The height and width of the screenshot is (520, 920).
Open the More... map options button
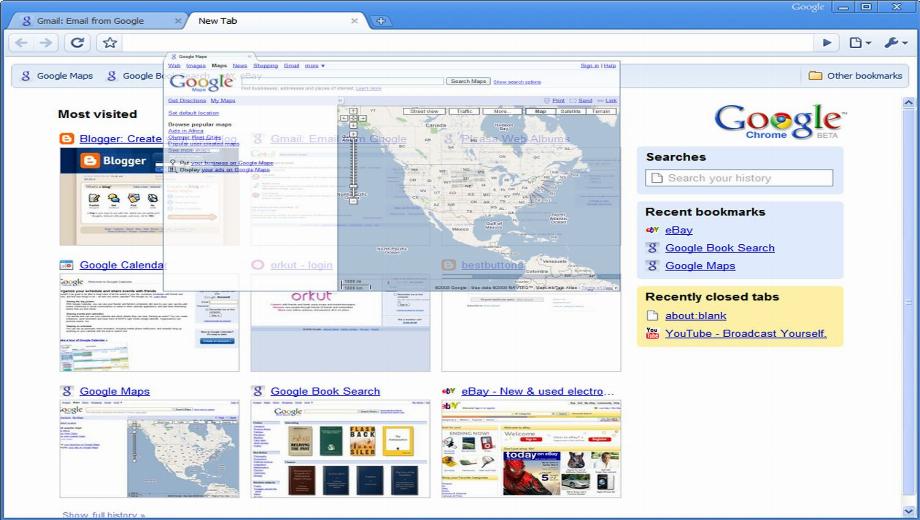[x=501, y=111]
